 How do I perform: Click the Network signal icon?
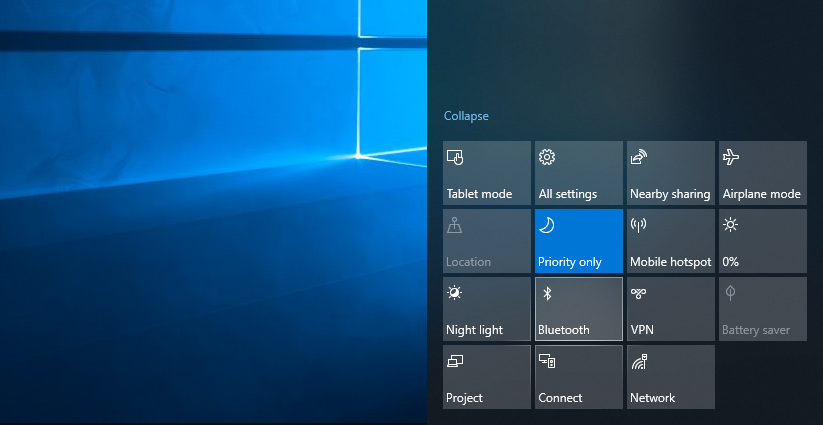click(639, 362)
